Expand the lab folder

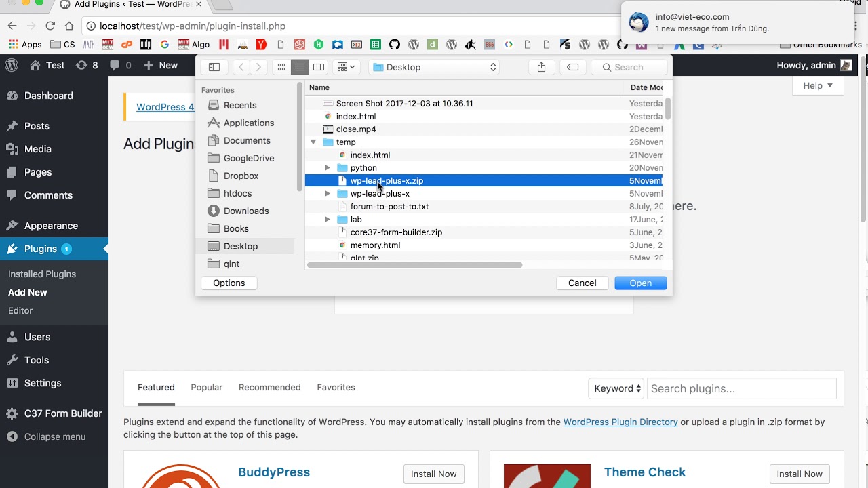328,220
